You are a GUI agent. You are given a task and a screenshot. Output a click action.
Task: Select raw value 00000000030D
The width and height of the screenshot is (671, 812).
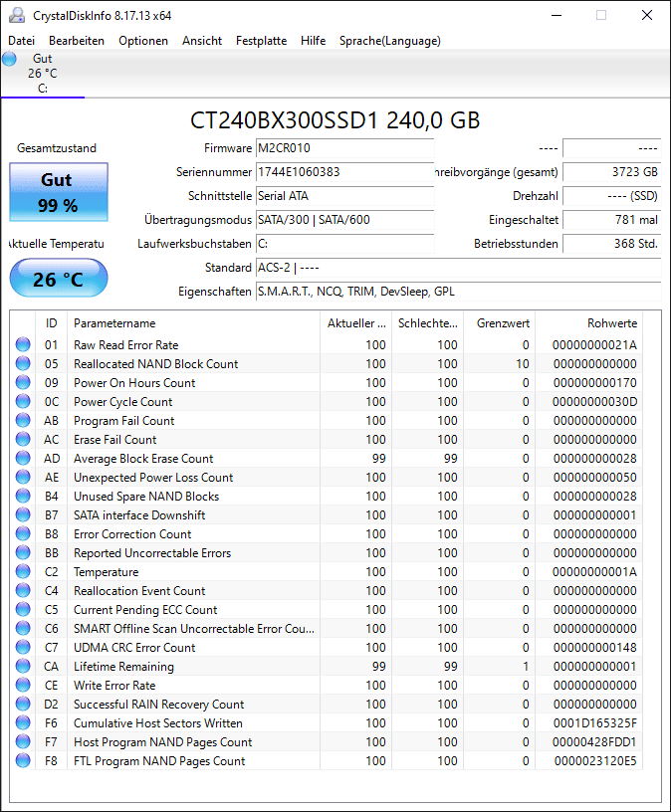click(594, 402)
